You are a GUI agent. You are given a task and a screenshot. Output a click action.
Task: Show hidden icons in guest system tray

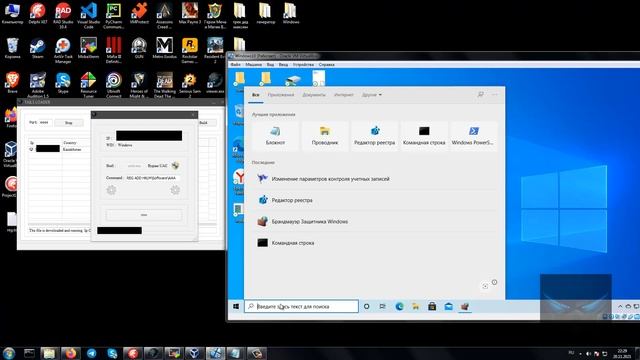click(620, 306)
